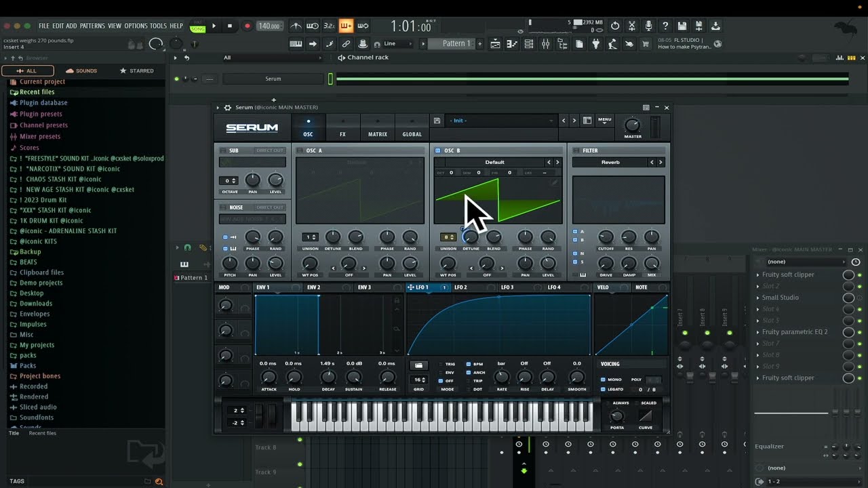
Task: Toggle the LFO ANCH checkbox
Action: [x=469, y=372]
